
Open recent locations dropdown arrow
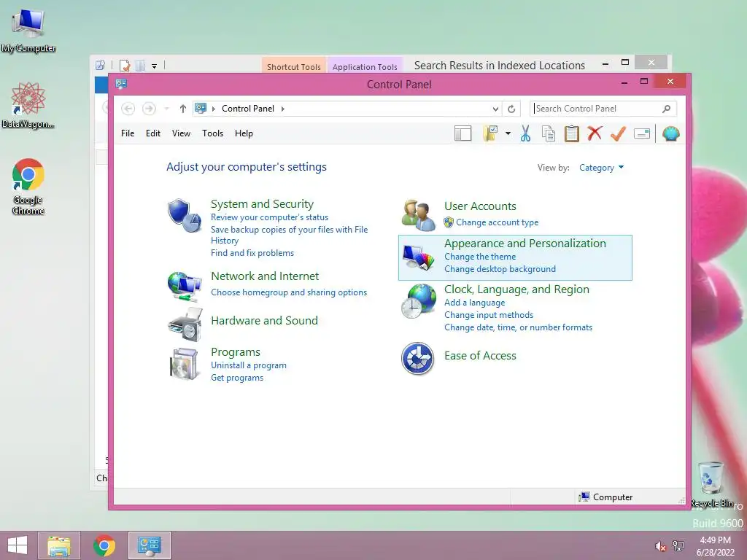(167, 109)
